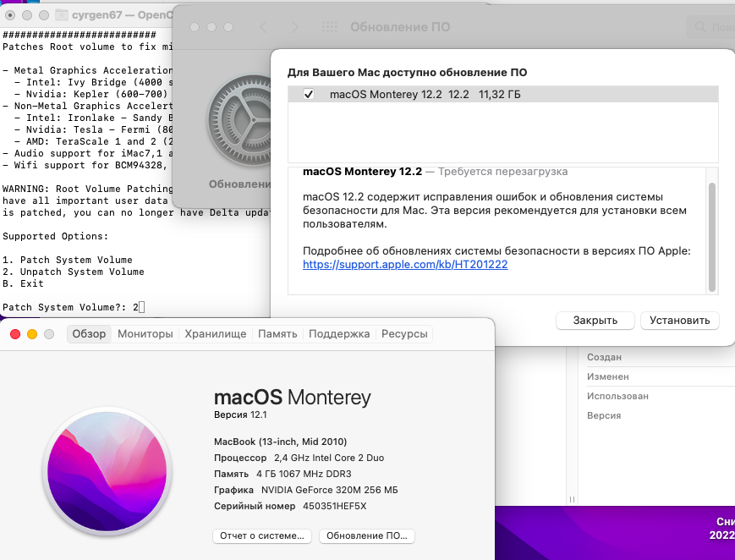Click the macOS Monterey logo image

pos(107,472)
